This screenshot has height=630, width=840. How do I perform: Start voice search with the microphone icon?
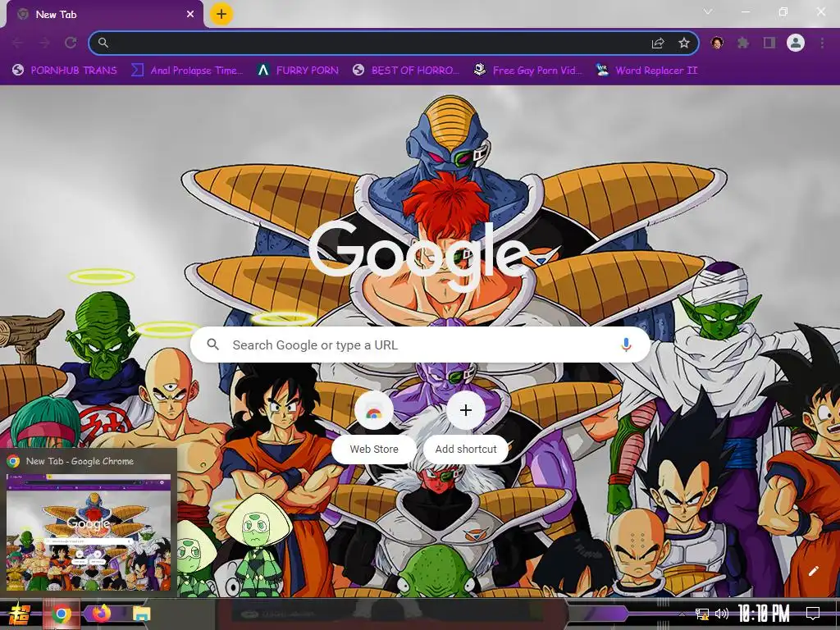coord(626,345)
